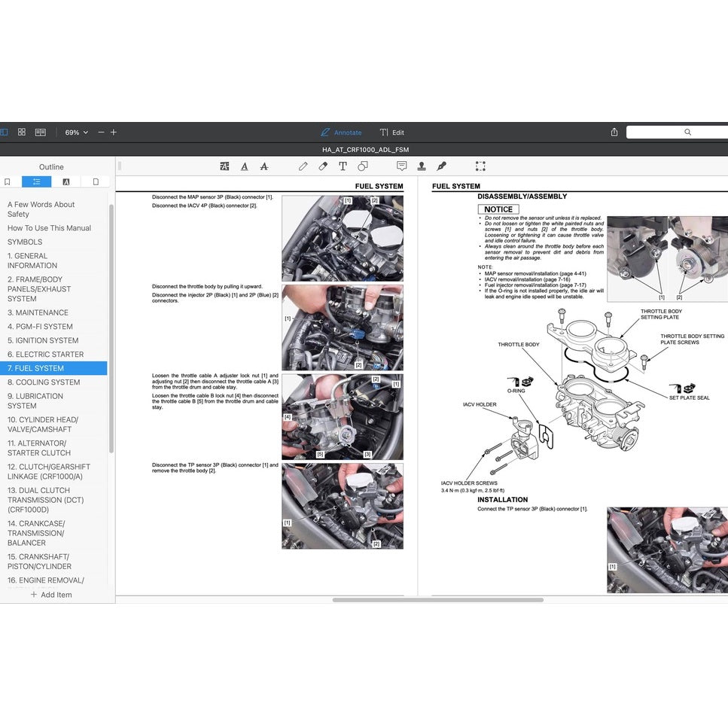The width and height of the screenshot is (728, 728).
Task: Open the Stamp tool
Action: click(422, 166)
